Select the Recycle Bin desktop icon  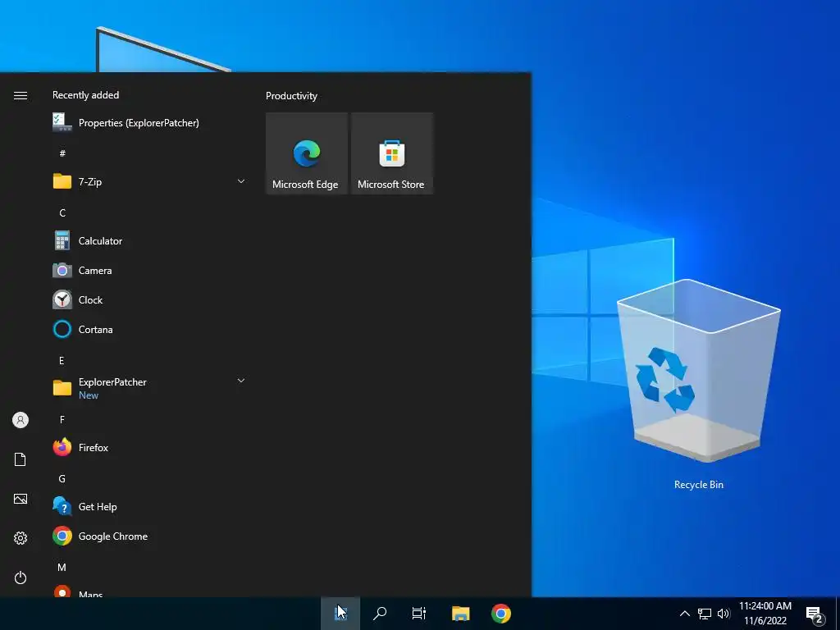pos(699,385)
